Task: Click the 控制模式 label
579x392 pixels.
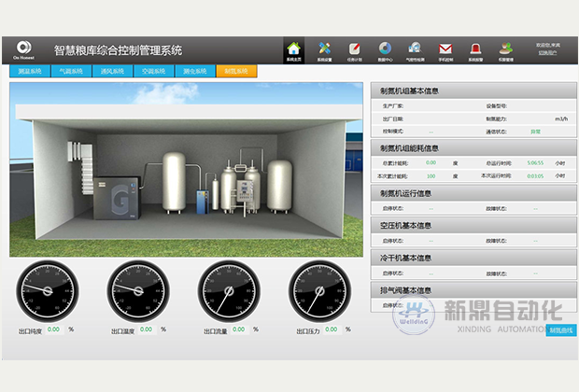Action: [393, 132]
